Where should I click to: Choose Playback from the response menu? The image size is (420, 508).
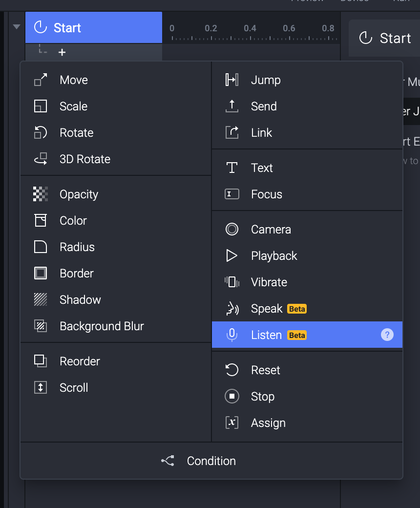[x=274, y=256]
